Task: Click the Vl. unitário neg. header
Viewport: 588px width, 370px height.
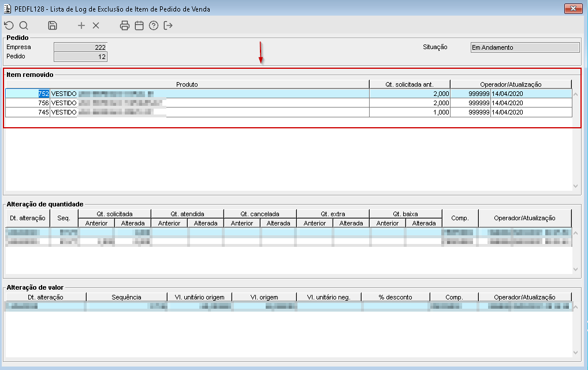Action: (x=329, y=297)
